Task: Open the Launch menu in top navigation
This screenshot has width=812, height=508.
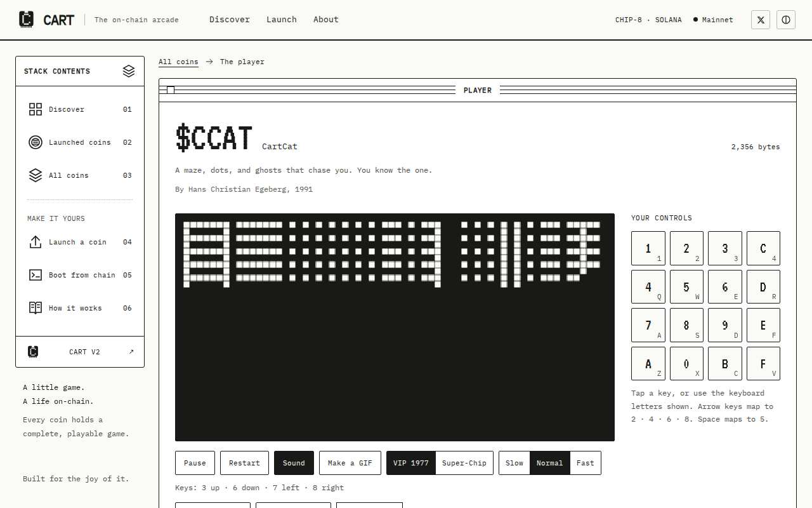Action: point(282,20)
